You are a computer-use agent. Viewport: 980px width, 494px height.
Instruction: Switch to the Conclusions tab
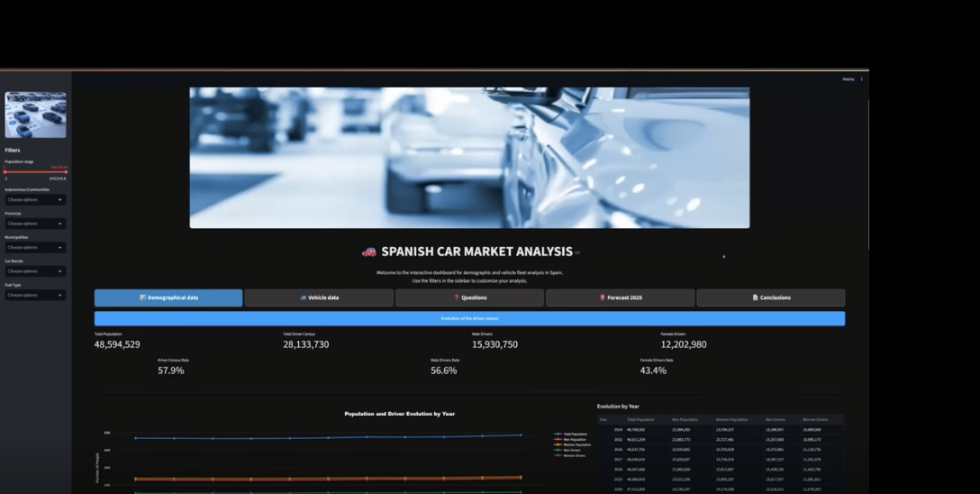(770, 297)
